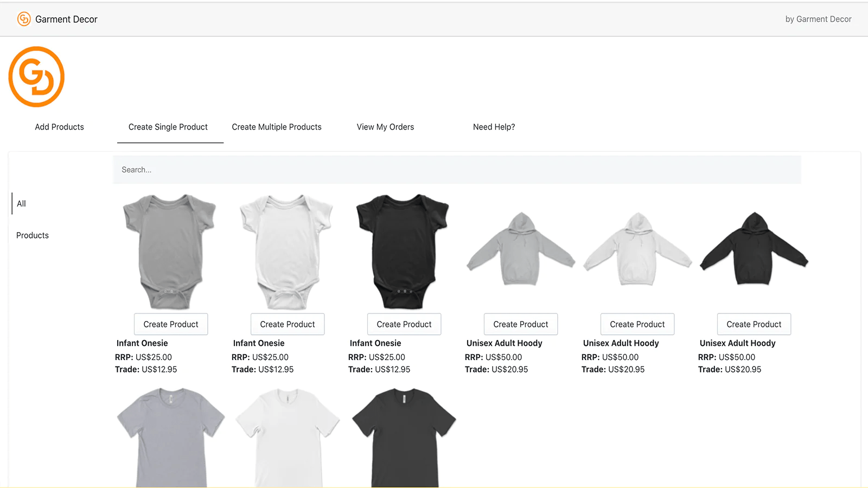The image size is (868, 488).
Task: Select the Create Single Product tab
Action: [x=168, y=127]
